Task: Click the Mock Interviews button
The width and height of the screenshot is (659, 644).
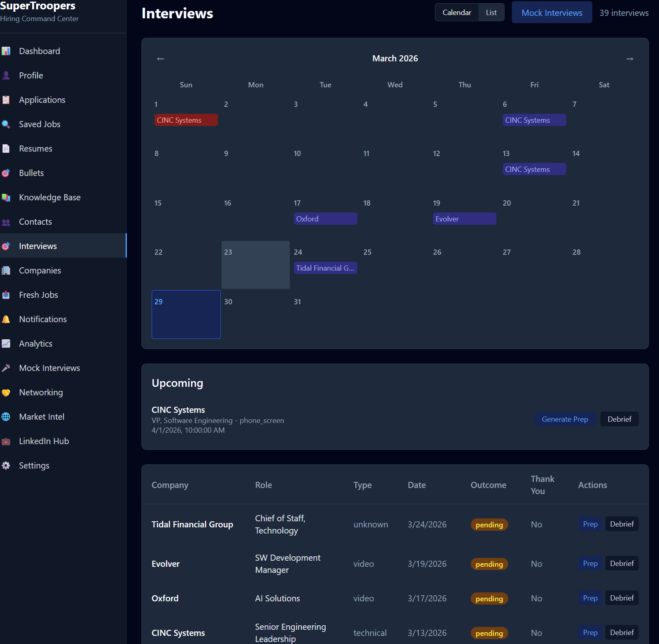Action: 552,12
